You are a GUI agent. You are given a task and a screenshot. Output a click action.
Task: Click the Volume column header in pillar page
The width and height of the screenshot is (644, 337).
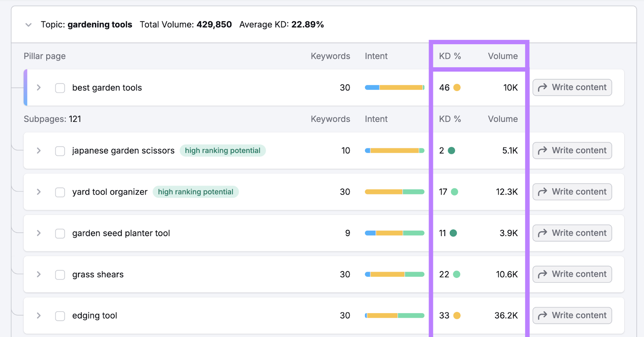[x=503, y=56]
